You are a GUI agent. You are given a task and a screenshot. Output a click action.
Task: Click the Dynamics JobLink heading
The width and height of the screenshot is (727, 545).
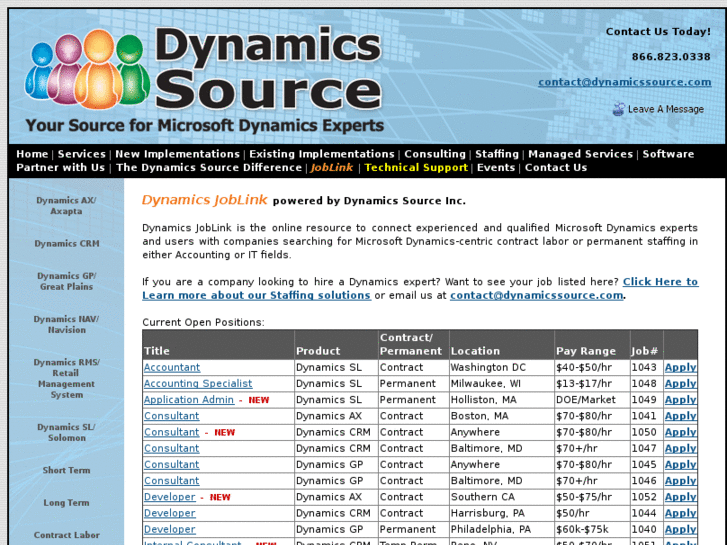point(204,200)
